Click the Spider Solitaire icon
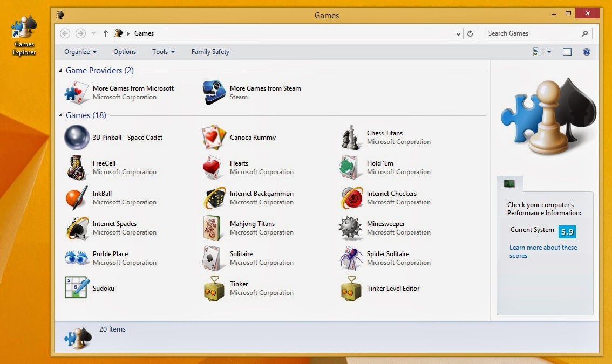Image resolution: width=612 pixels, height=364 pixels. (x=350, y=258)
